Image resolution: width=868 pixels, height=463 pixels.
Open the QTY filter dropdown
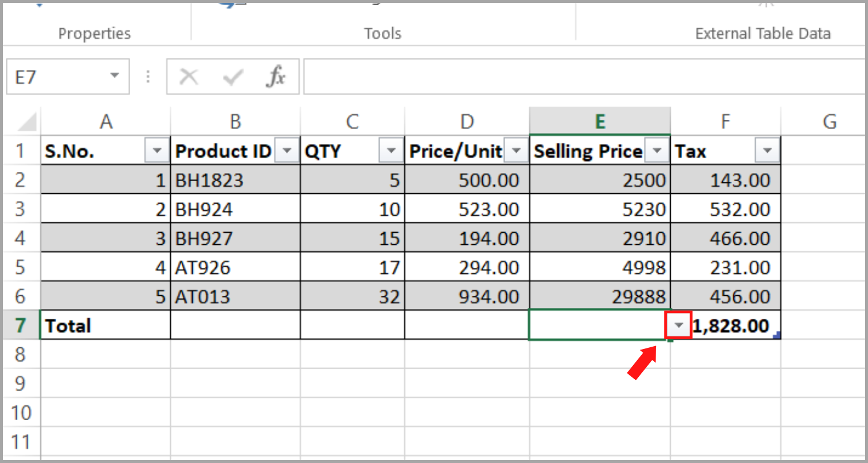click(x=391, y=150)
